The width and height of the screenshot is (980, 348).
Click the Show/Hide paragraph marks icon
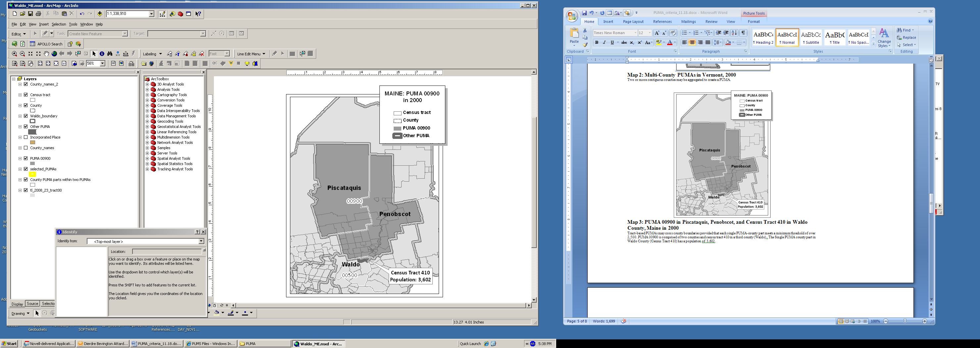pos(743,33)
